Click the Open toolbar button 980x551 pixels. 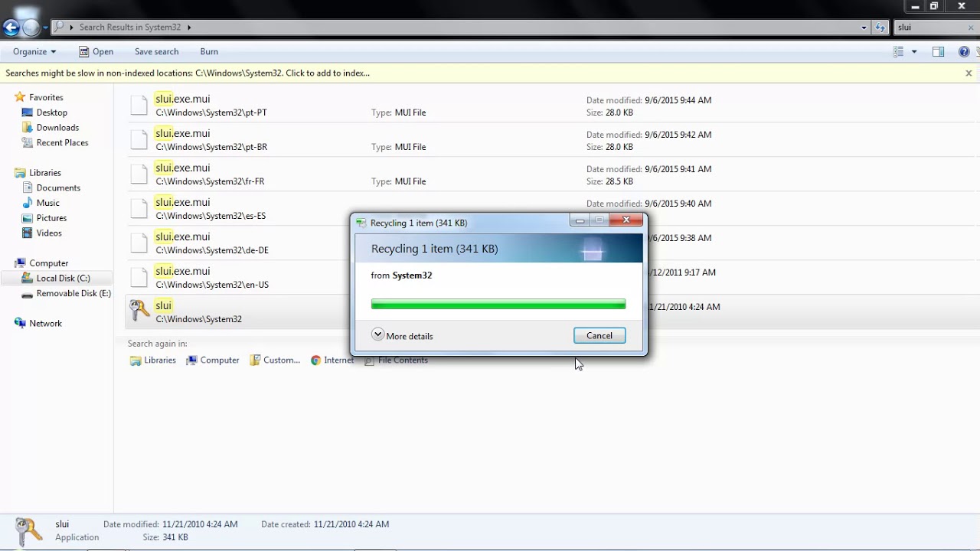click(x=96, y=51)
